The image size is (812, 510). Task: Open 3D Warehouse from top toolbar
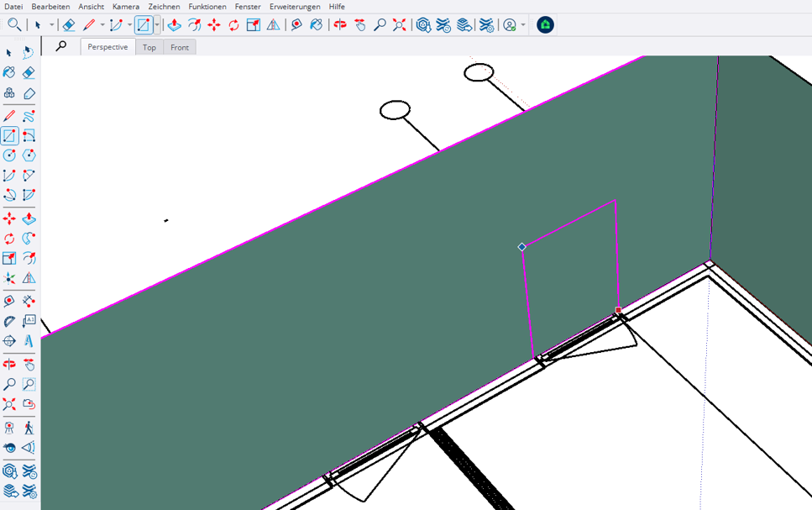(423, 25)
